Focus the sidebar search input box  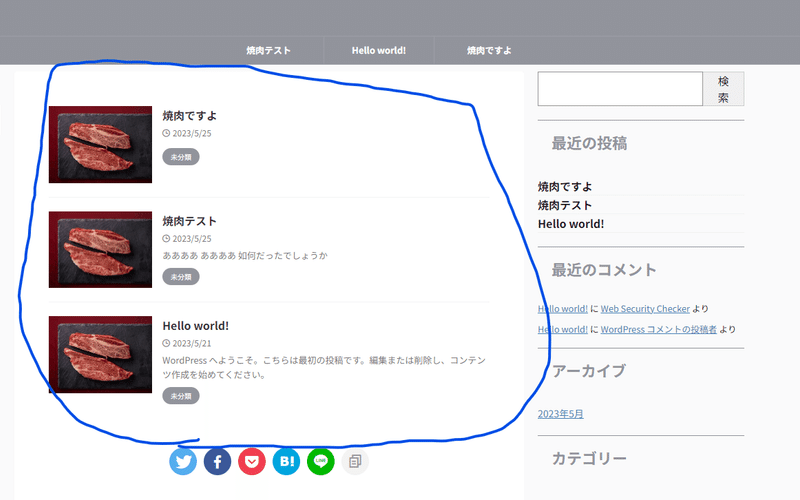[x=620, y=89]
